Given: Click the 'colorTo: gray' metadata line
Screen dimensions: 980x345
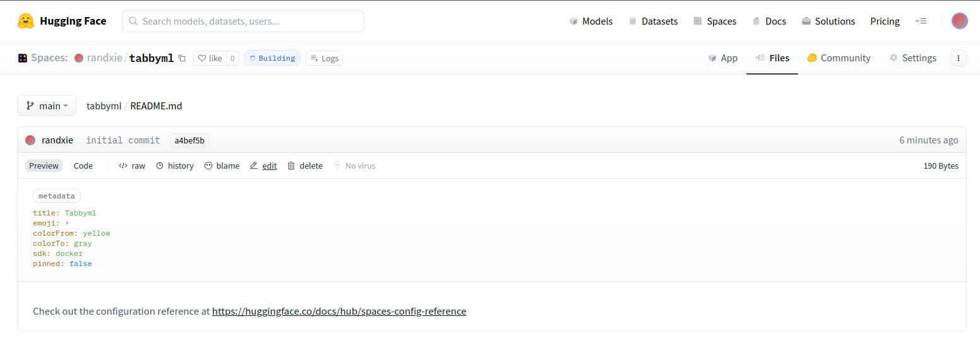Looking at the screenshot, I should [x=63, y=243].
